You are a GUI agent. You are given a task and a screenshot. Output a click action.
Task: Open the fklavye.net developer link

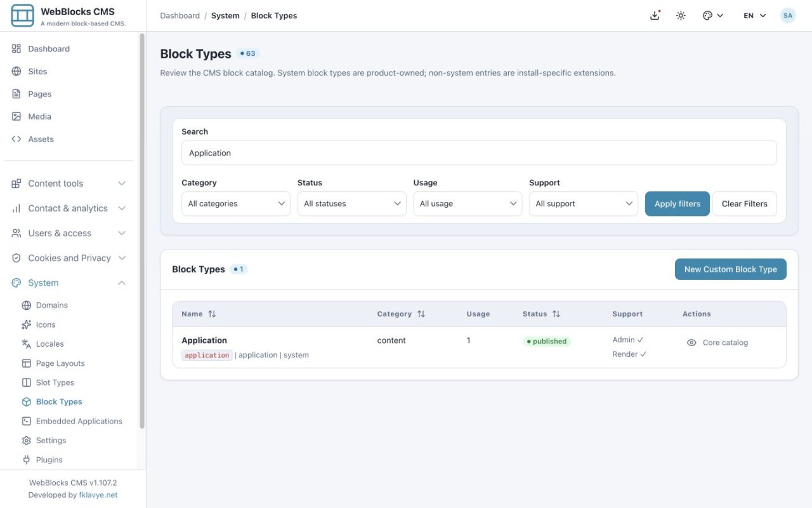tap(98, 495)
